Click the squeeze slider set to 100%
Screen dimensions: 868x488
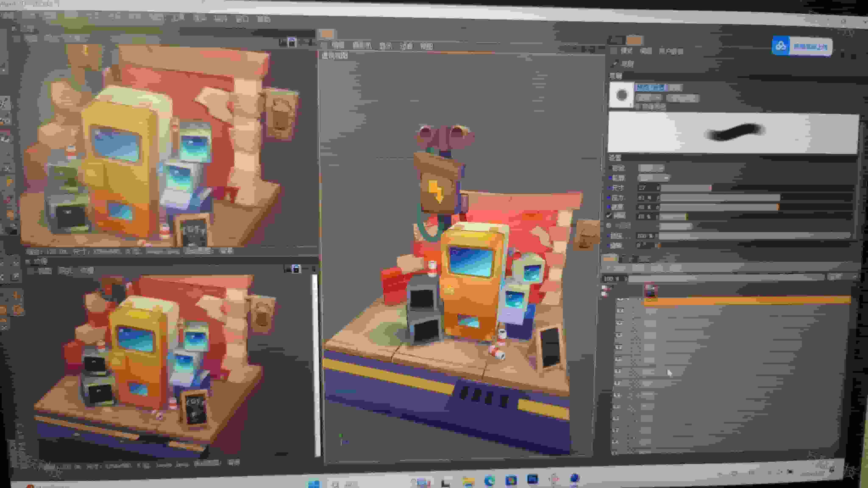click(755, 236)
